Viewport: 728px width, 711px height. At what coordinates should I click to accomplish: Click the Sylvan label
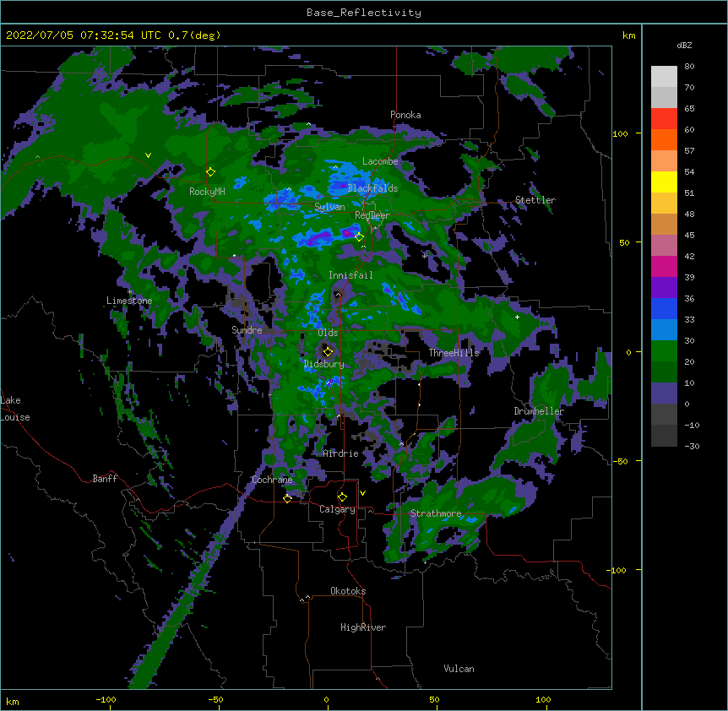coord(329,207)
